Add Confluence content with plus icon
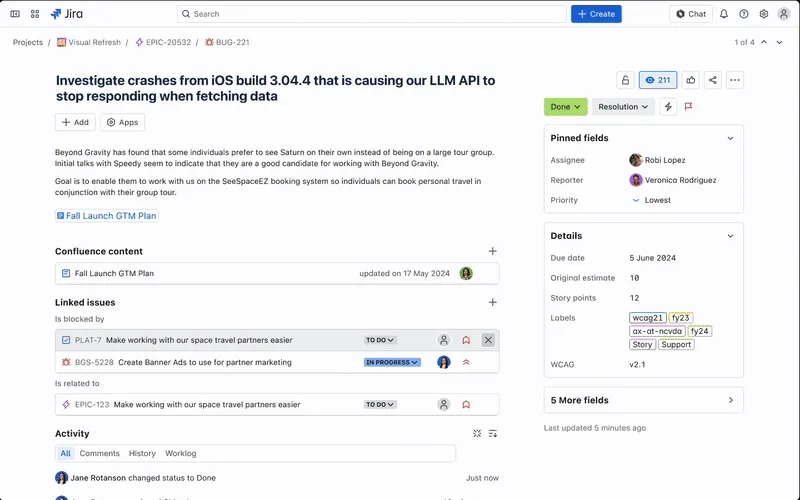 (x=492, y=251)
